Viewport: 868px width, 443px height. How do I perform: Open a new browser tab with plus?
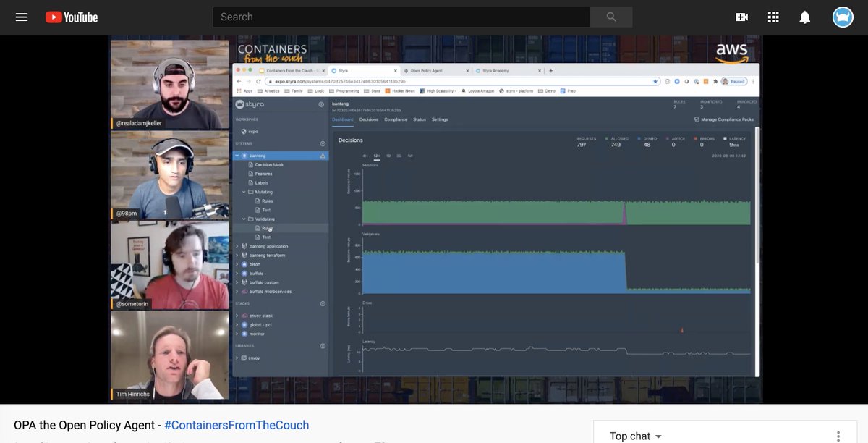point(551,71)
